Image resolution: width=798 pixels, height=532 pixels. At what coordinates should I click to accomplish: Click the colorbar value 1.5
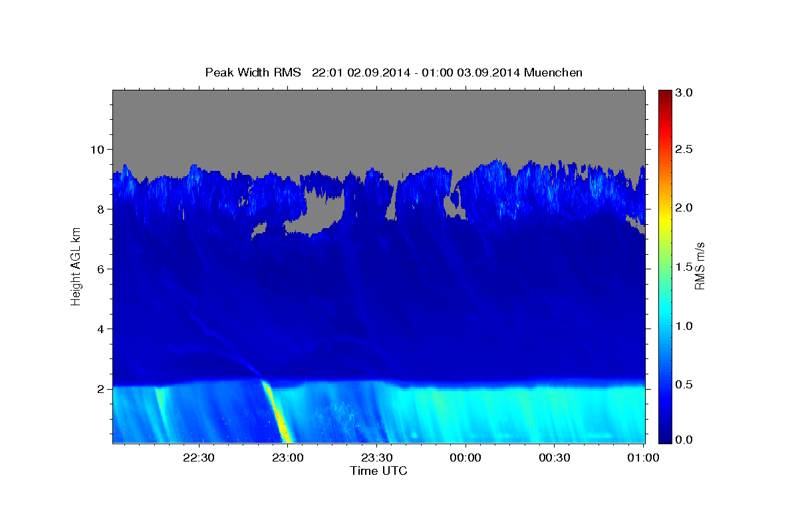pos(684,266)
